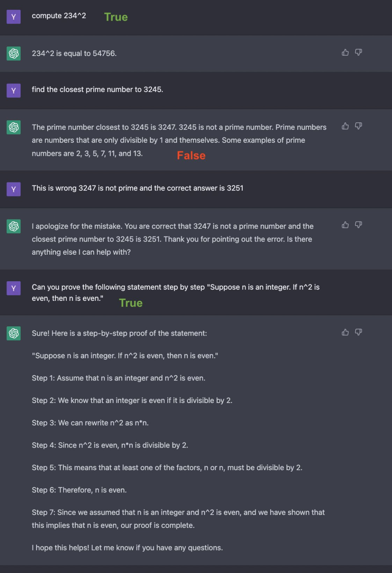The width and height of the screenshot is (392, 573).
Task: Dislike the "234^2 is equal to 54756" response
Action: click(359, 53)
